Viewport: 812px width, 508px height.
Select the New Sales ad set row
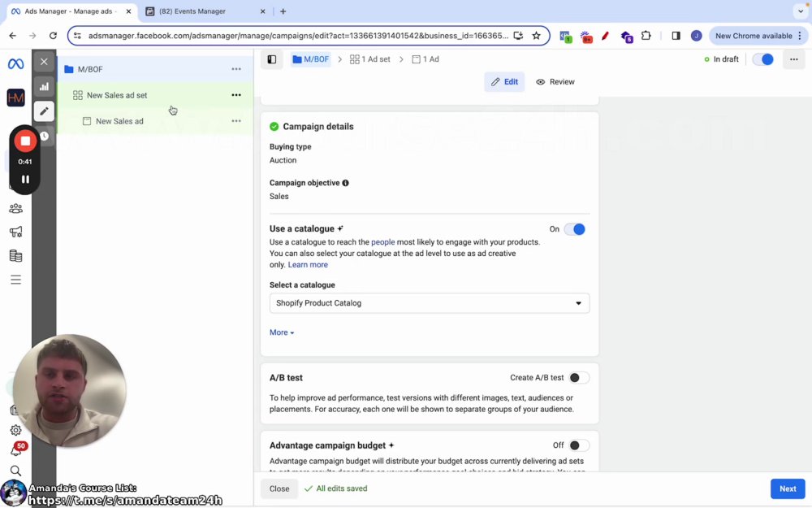click(155, 95)
